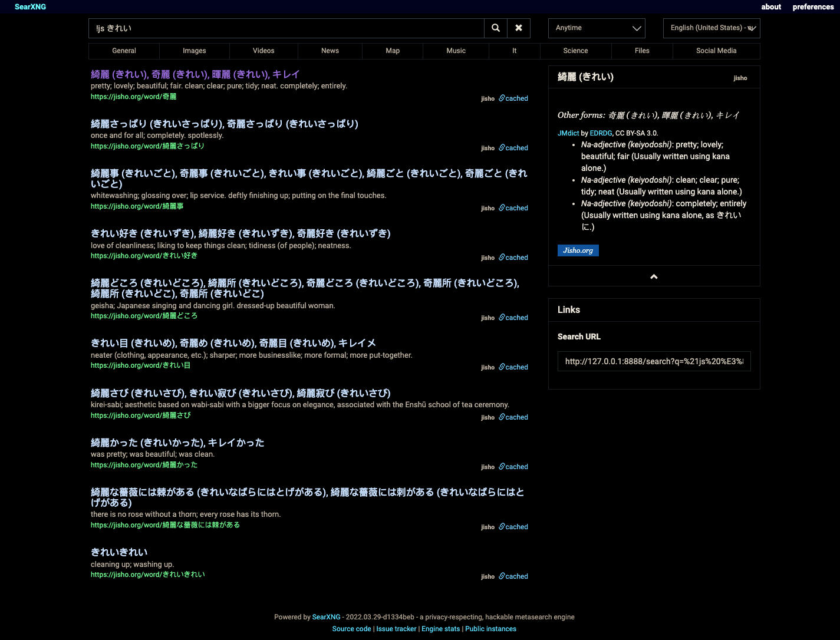This screenshot has width=840, height=640.
Task: Open the cached copy of きれいきれい result
Action: (x=513, y=576)
